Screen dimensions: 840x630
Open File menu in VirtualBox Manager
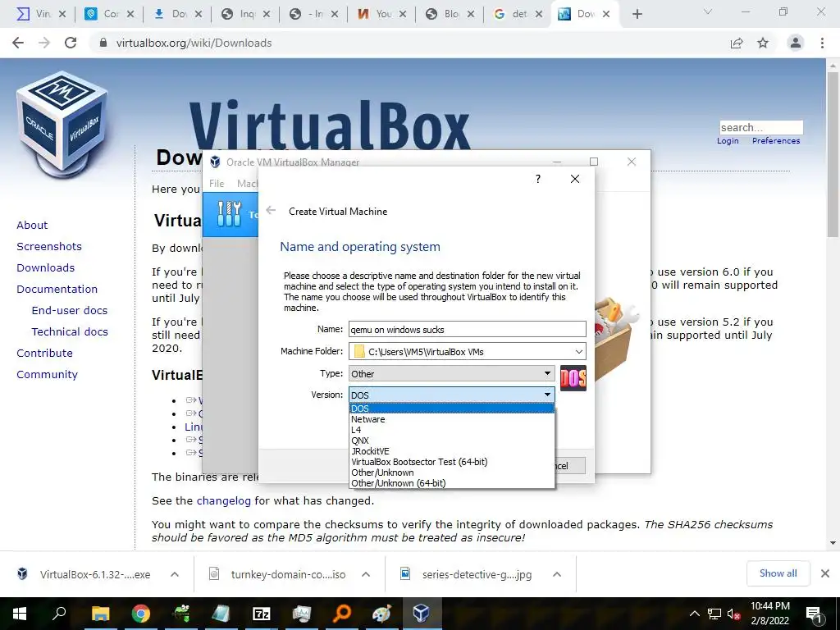[x=217, y=183]
